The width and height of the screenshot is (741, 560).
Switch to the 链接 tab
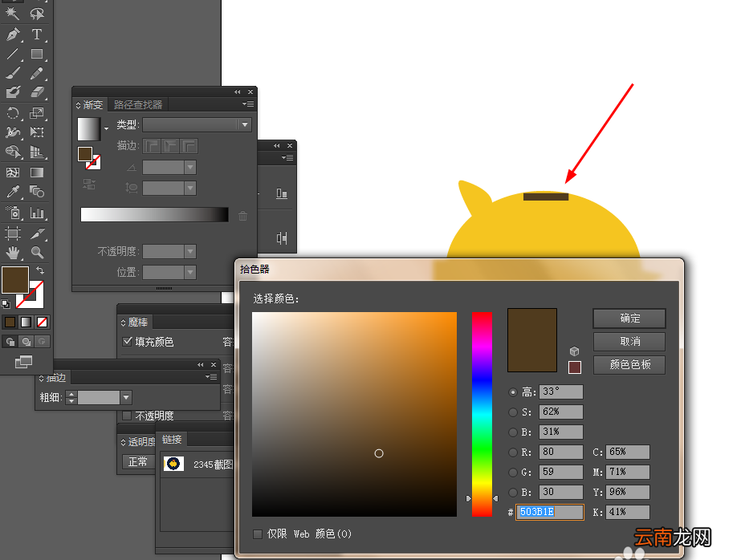coord(172,440)
